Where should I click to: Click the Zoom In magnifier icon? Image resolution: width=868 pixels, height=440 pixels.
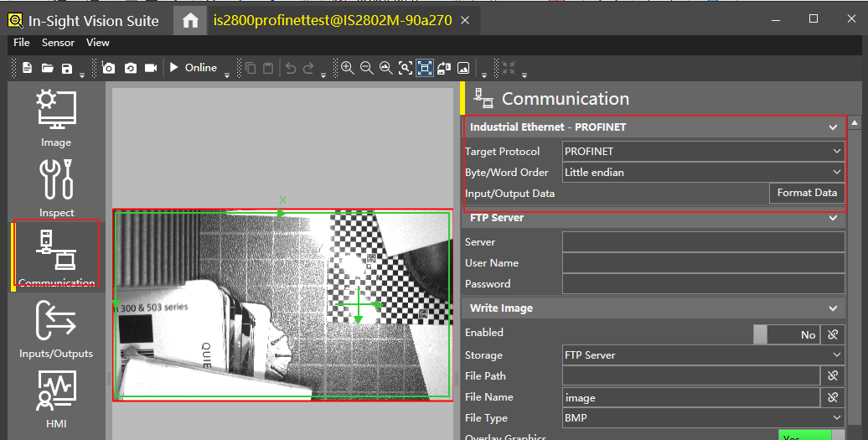coord(347,68)
